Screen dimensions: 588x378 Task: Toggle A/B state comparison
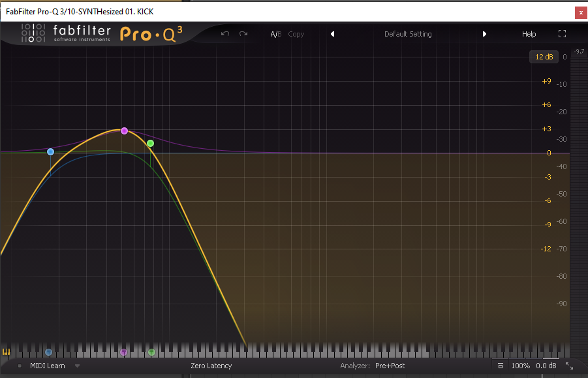coord(275,34)
